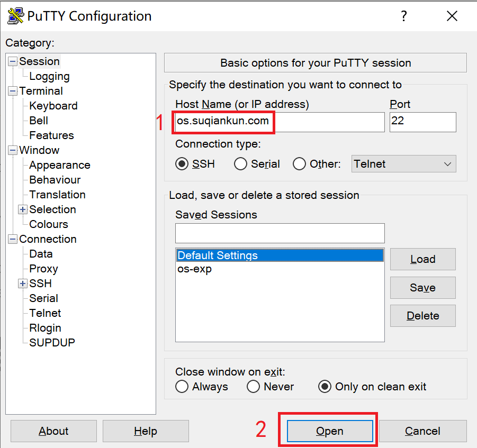Image resolution: width=477 pixels, height=448 pixels.
Task: Load the selected saved session
Action: click(422, 259)
